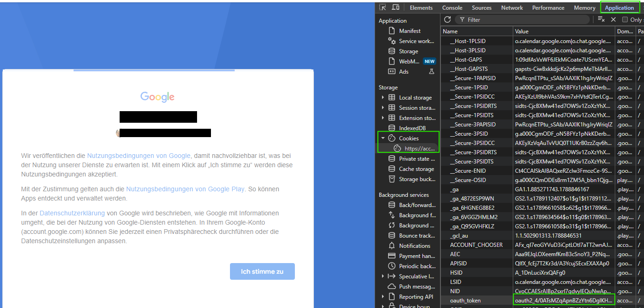The width and height of the screenshot is (644, 308).
Task: Refresh the cookies table with the reload icon
Action: tap(447, 19)
